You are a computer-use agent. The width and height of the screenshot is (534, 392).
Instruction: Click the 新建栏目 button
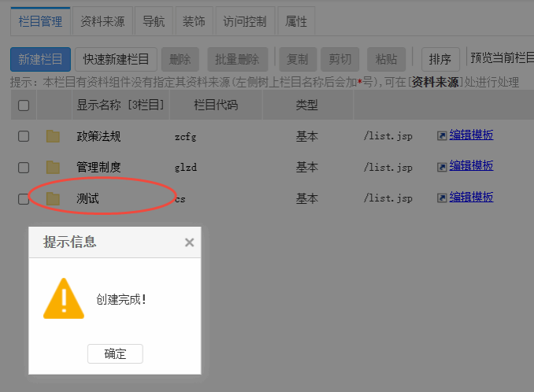(x=41, y=59)
